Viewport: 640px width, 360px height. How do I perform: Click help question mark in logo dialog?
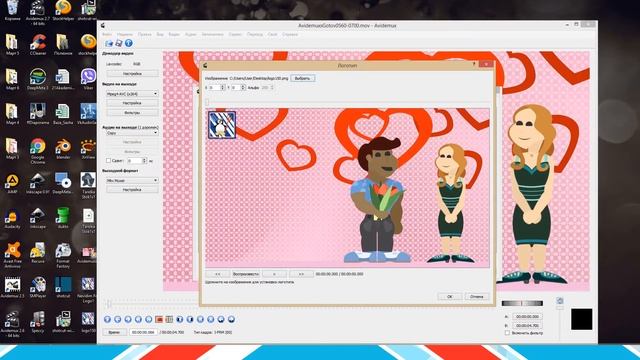point(474,64)
